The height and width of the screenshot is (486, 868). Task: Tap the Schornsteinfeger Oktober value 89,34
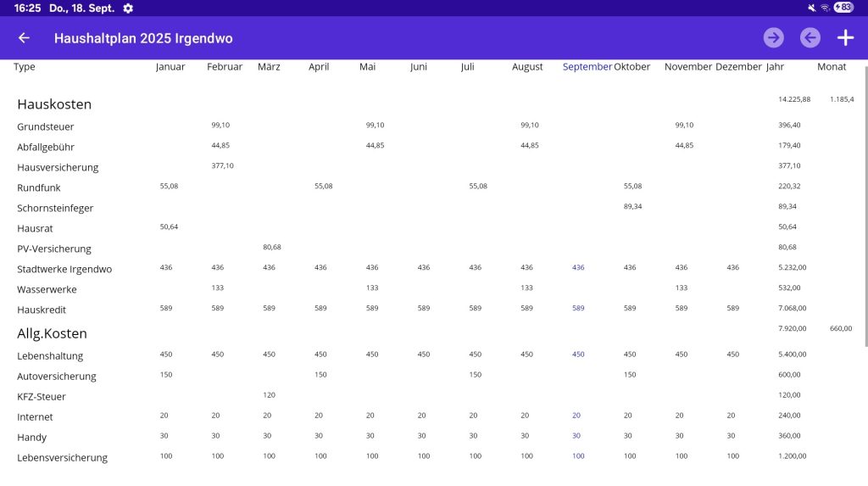[632, 207]
